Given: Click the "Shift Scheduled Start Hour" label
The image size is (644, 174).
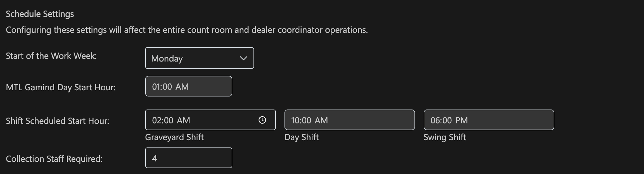Looking at the screenshot, I should coord(57,121).
